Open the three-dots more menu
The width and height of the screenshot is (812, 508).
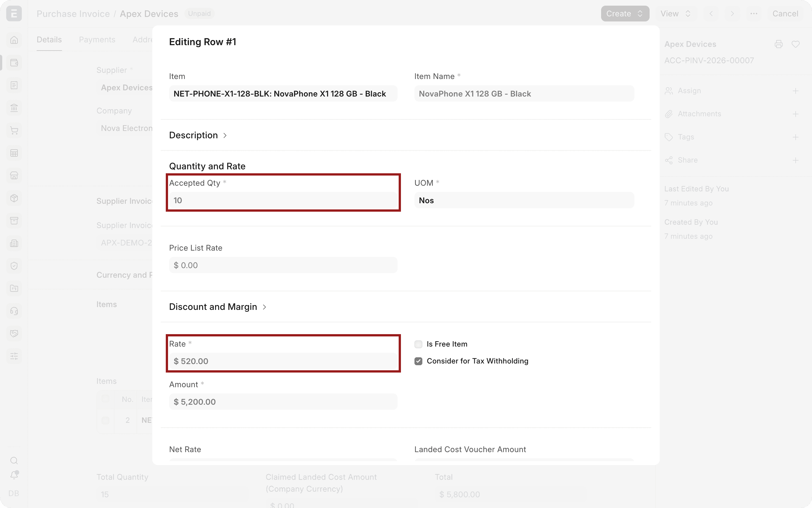click(754, 14)
